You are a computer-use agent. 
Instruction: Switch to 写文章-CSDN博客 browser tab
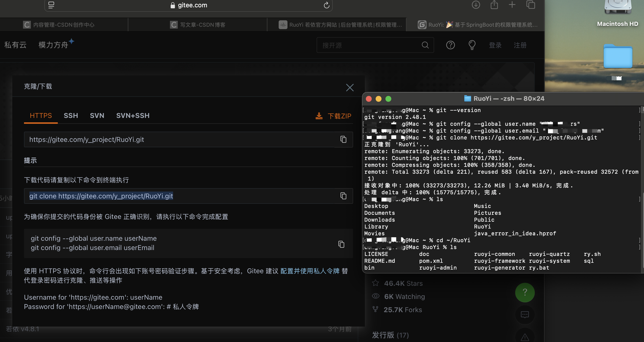coord(198,25)
